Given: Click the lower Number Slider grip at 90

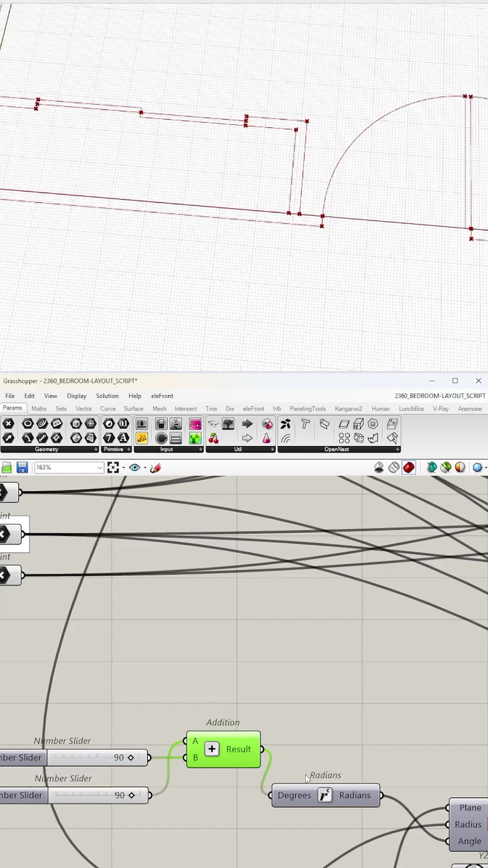Looking at the screenshot, I should (131, 795).
